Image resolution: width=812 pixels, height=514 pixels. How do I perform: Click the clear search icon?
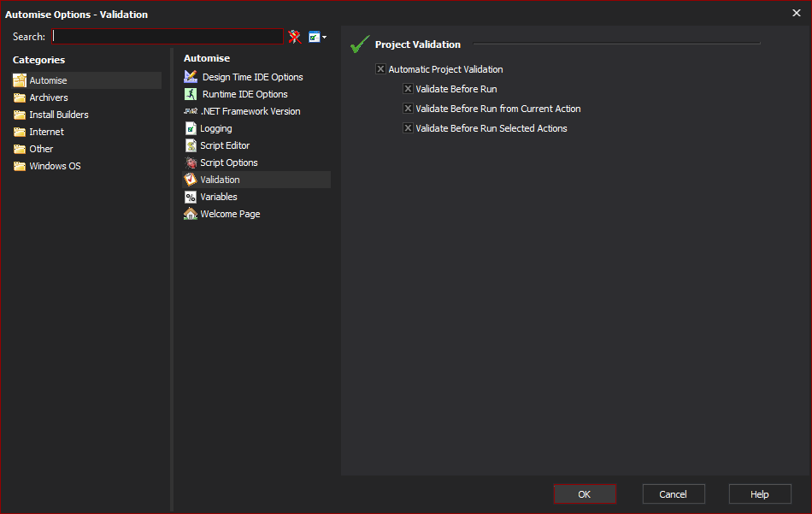(295, 37)
